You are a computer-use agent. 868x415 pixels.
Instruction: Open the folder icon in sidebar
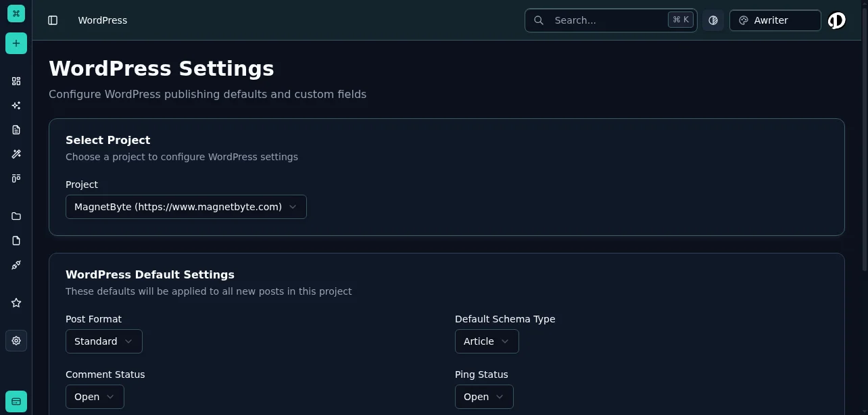point(16,216)
